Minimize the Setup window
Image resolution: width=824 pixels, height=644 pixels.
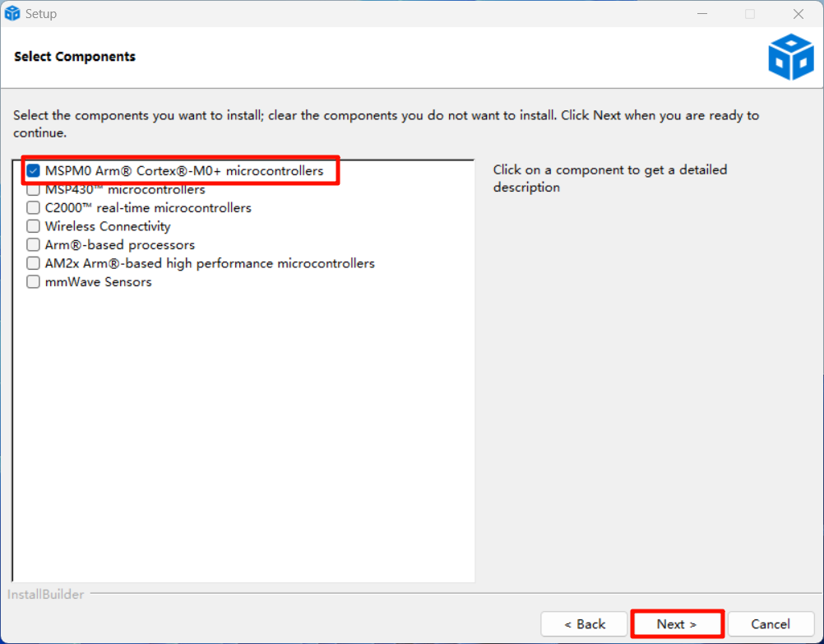701,14
